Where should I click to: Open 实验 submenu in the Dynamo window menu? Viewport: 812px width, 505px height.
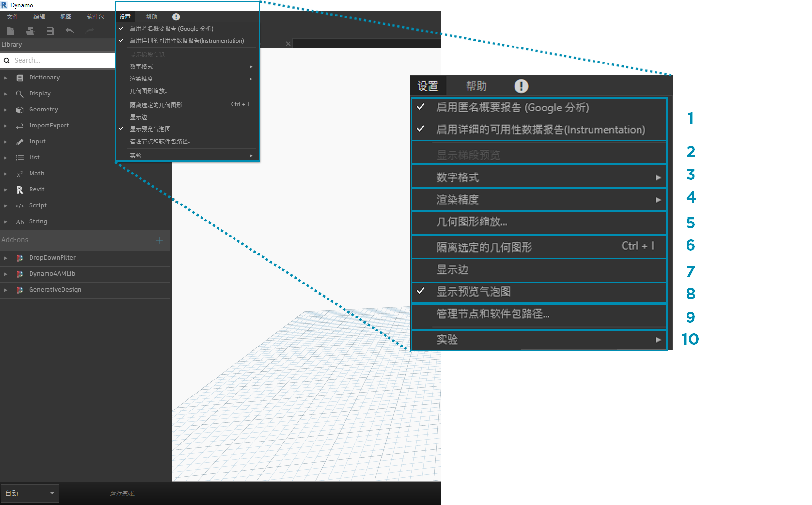click(x=187, y=156)
